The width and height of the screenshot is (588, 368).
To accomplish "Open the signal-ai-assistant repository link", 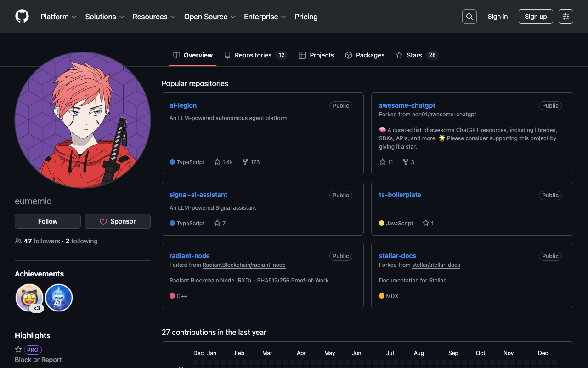I will pyautogui.click(x=198, y=195).
